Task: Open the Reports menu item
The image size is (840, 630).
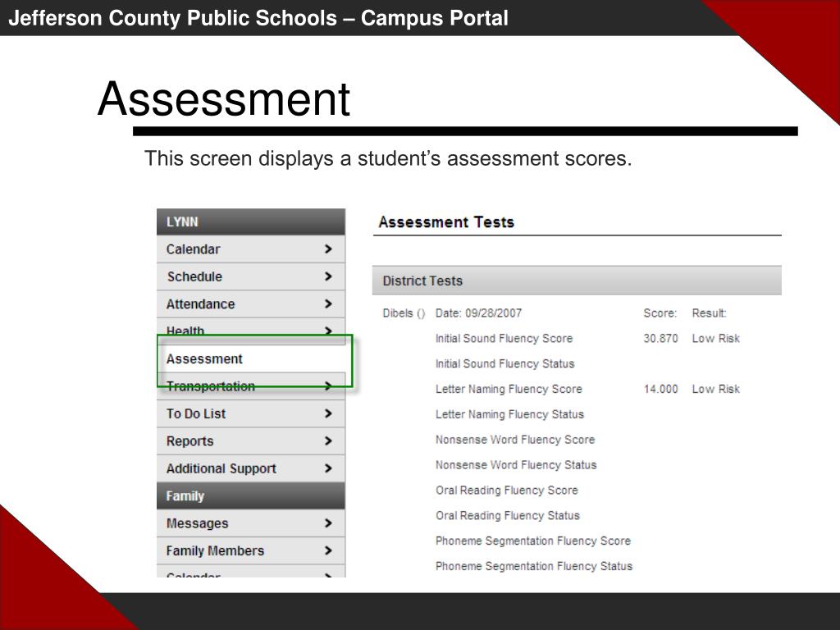Action: (251, 441)
